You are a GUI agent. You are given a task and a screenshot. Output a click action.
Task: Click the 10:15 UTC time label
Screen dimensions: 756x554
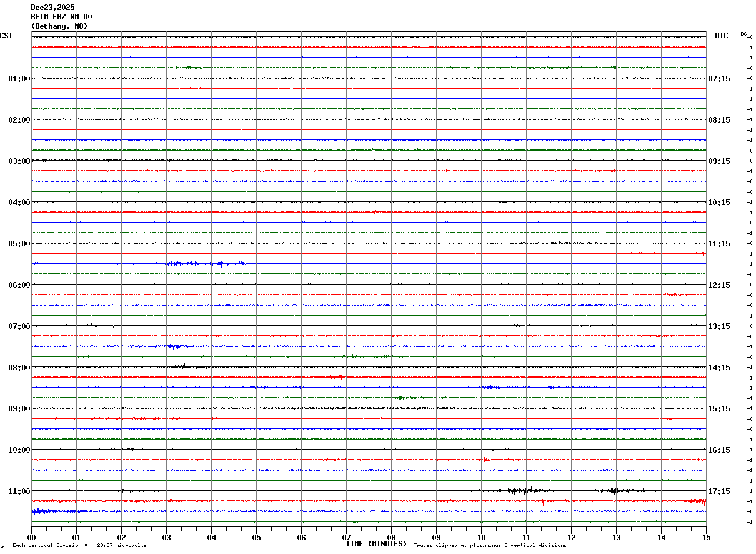pyautogui.click(x=719, y=203)
